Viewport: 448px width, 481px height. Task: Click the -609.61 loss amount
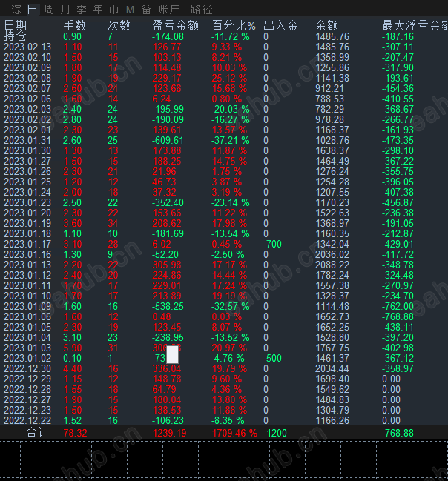pos(168,141)
